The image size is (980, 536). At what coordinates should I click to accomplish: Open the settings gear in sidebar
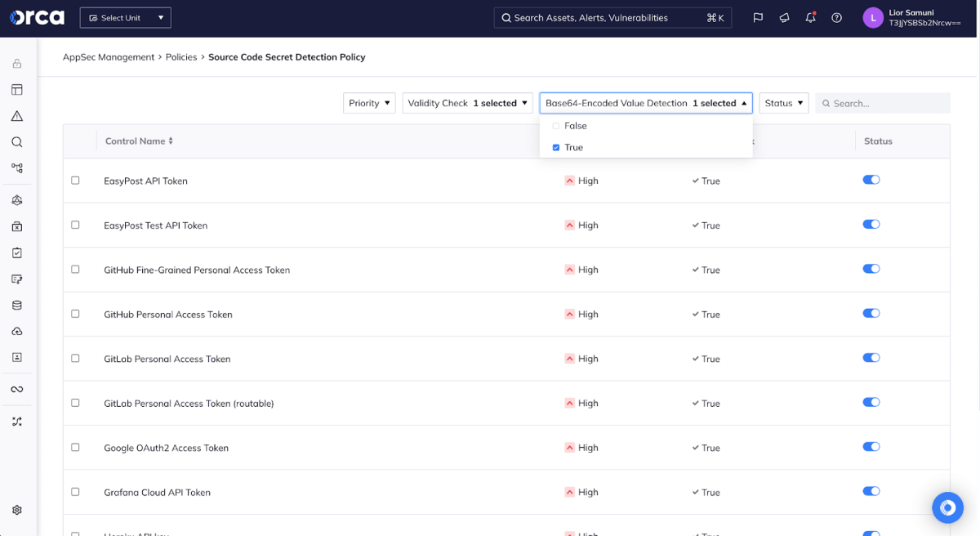click(x=17, y=510)
